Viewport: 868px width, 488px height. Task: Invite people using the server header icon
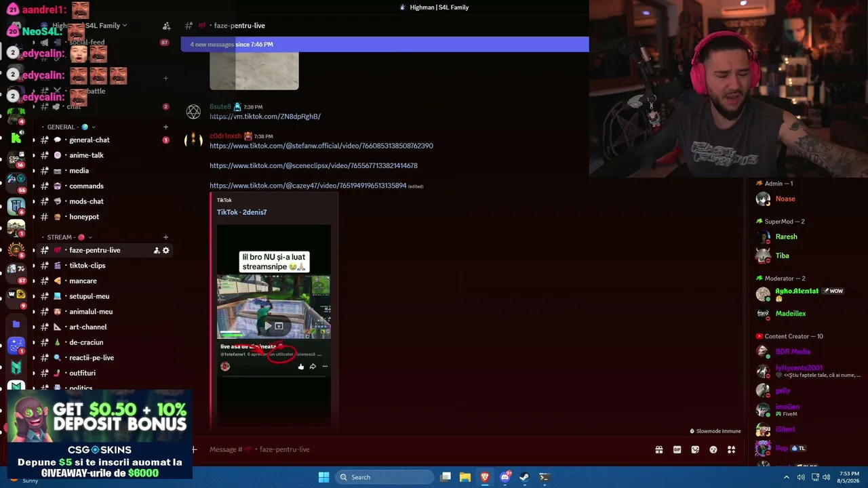(166, 26)
